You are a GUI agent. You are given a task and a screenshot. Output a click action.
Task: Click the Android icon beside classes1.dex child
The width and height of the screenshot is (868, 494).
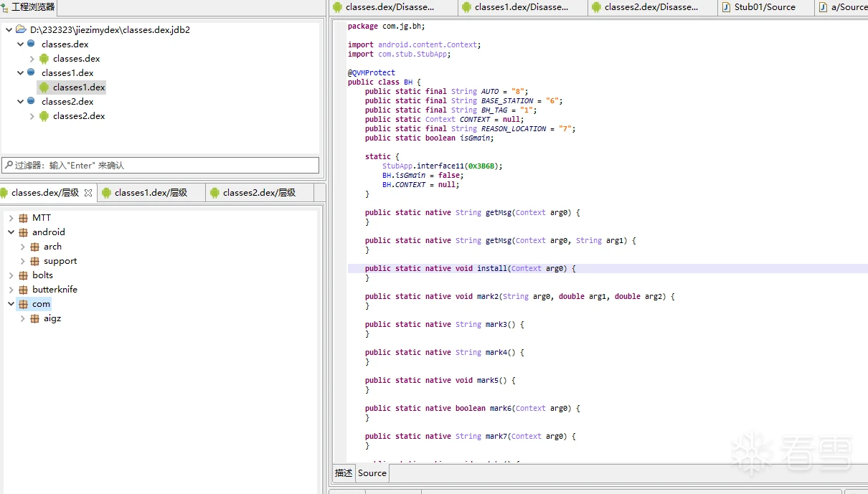(44, 87)
